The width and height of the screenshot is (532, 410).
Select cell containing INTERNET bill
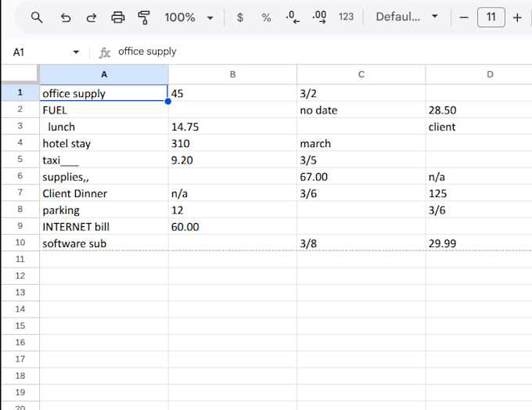point(104,226)
